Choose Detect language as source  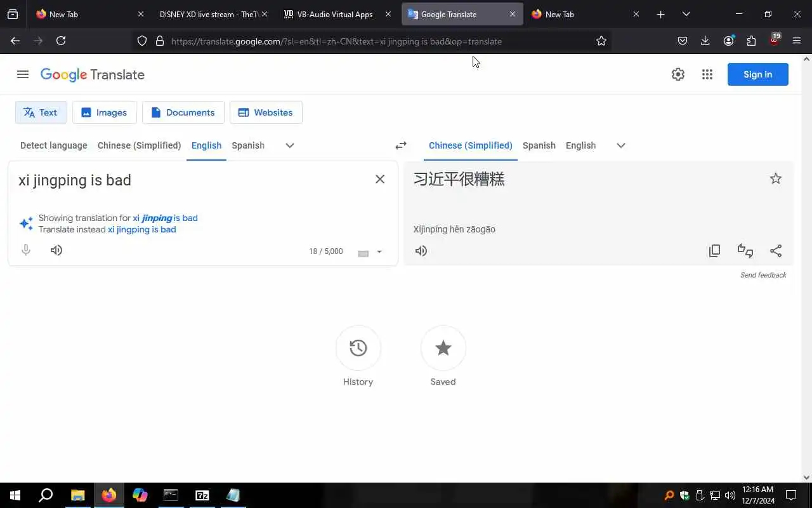pos(54,145)
